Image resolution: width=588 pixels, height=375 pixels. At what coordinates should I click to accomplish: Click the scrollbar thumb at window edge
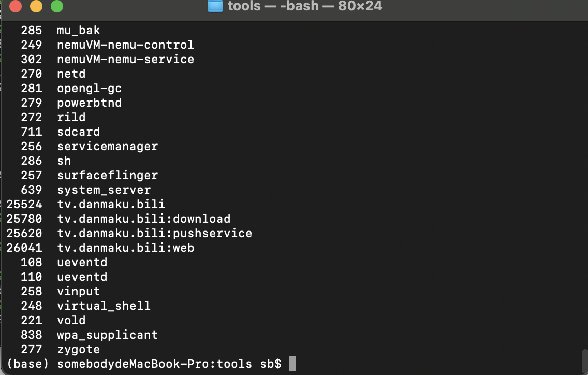(584, 362)
